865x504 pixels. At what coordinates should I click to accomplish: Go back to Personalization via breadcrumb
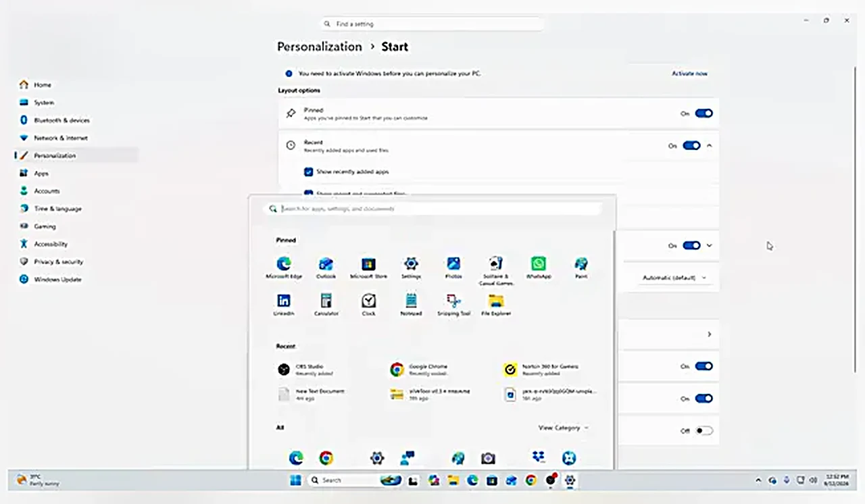[320, 47]
